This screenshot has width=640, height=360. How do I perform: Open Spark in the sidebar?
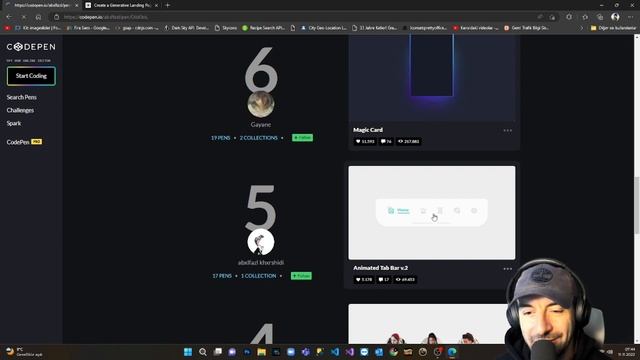pos(13,123)
